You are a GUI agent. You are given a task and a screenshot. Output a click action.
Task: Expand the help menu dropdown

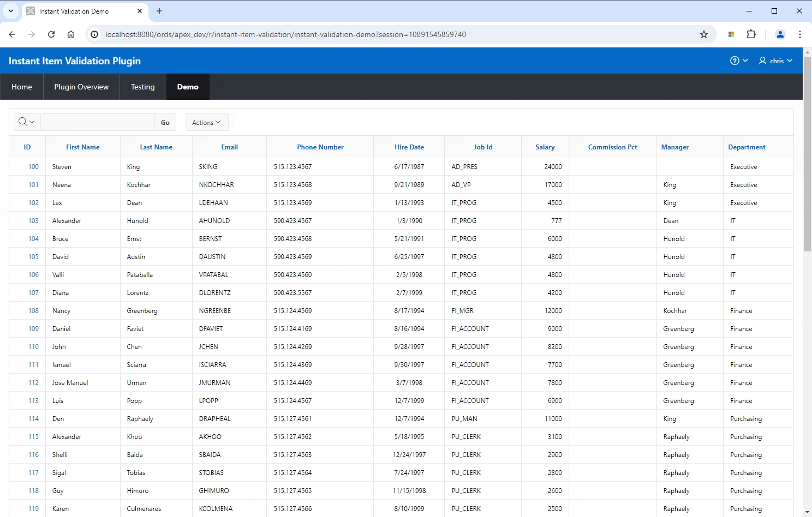coord(739,61)
